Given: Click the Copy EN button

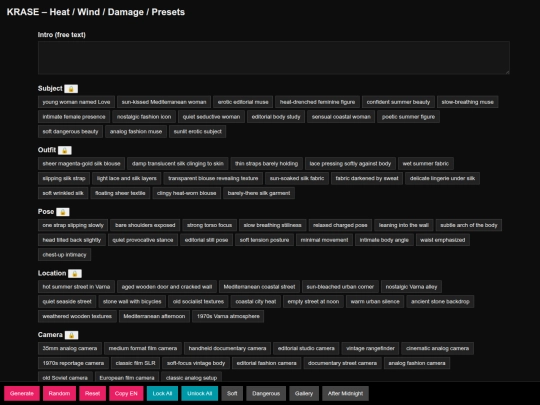Looking at the screenshot, I should pyautogui.click(x=126, y=394).
